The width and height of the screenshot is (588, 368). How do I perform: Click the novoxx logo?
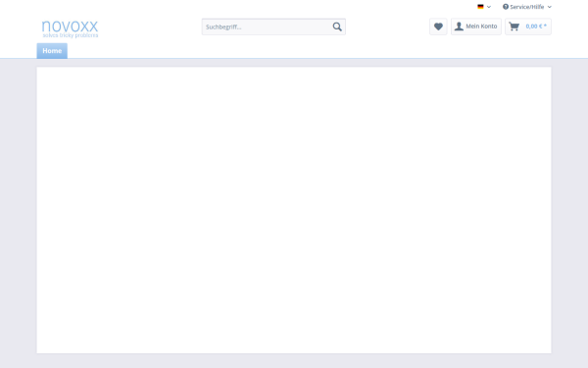coord(70,28)
